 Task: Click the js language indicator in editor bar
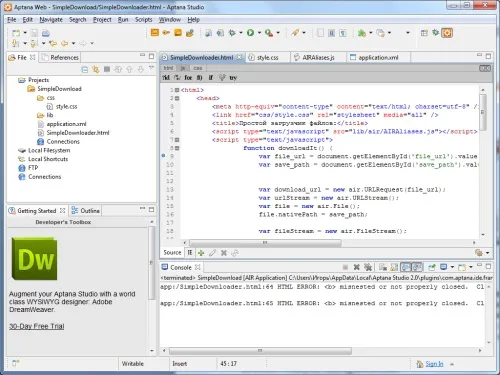pyautogui.click(x=183, y=68)
